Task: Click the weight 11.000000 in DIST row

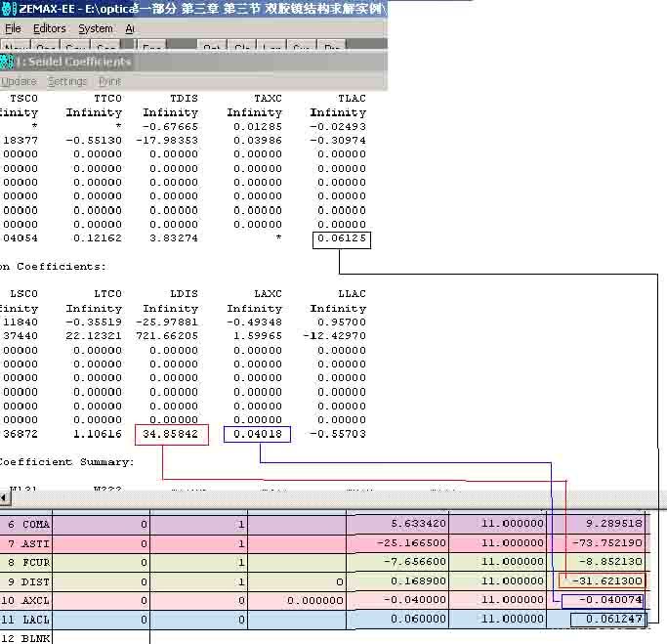Action: click(498, 581)
